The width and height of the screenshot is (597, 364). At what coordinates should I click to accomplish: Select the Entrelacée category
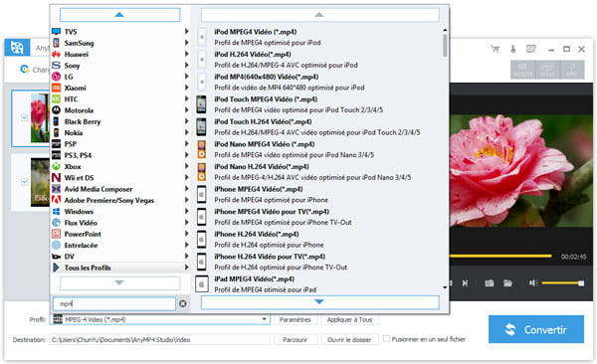coord(120,245)
